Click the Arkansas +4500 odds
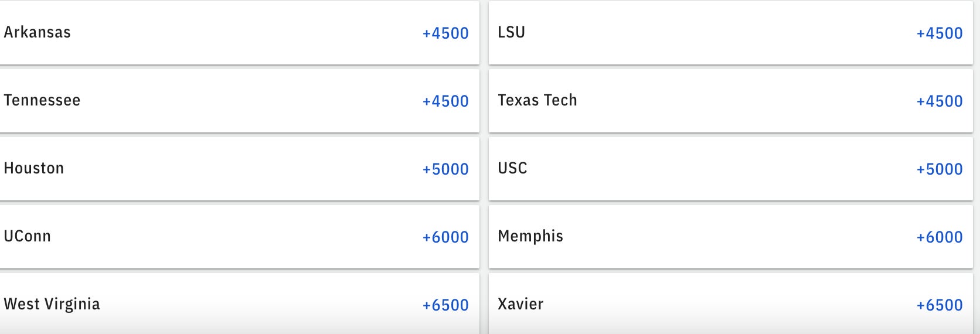 click(x=445, y=33)
